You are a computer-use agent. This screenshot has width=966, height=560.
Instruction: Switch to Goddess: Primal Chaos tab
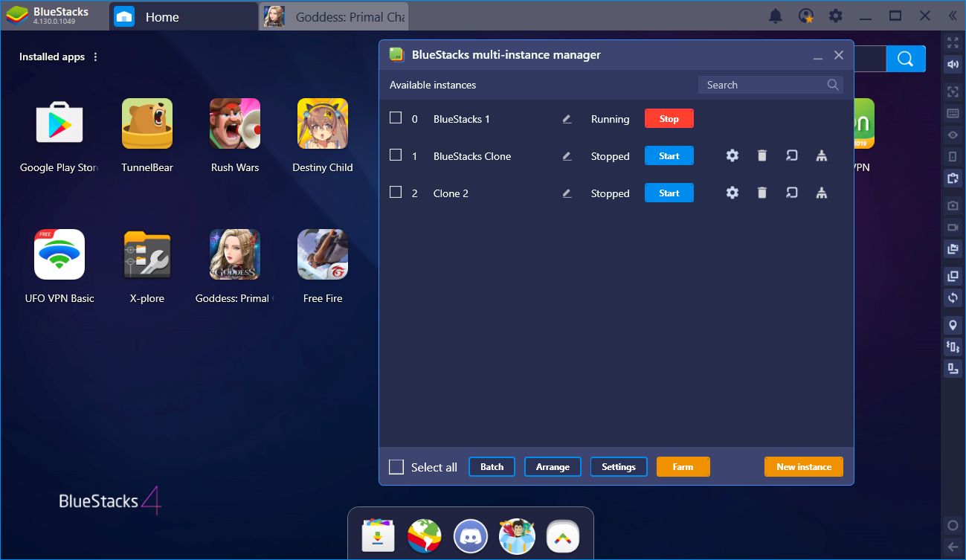click(x=334, y=16)
